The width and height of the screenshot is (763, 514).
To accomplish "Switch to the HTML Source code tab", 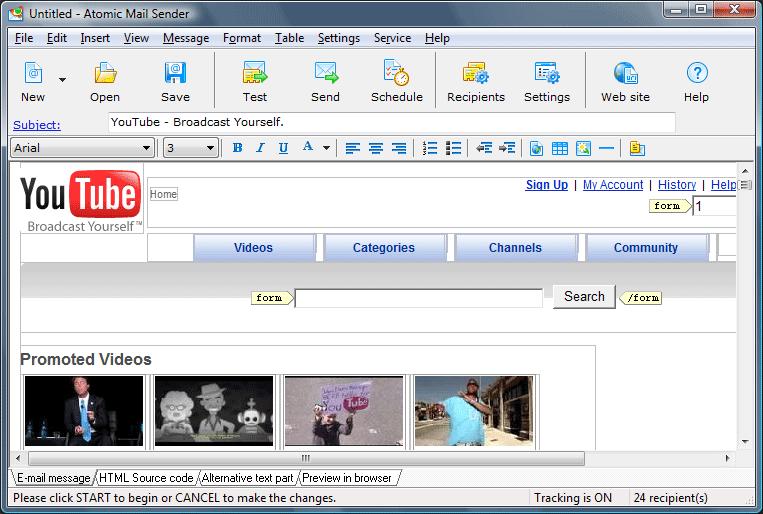I will click(146, 478).
